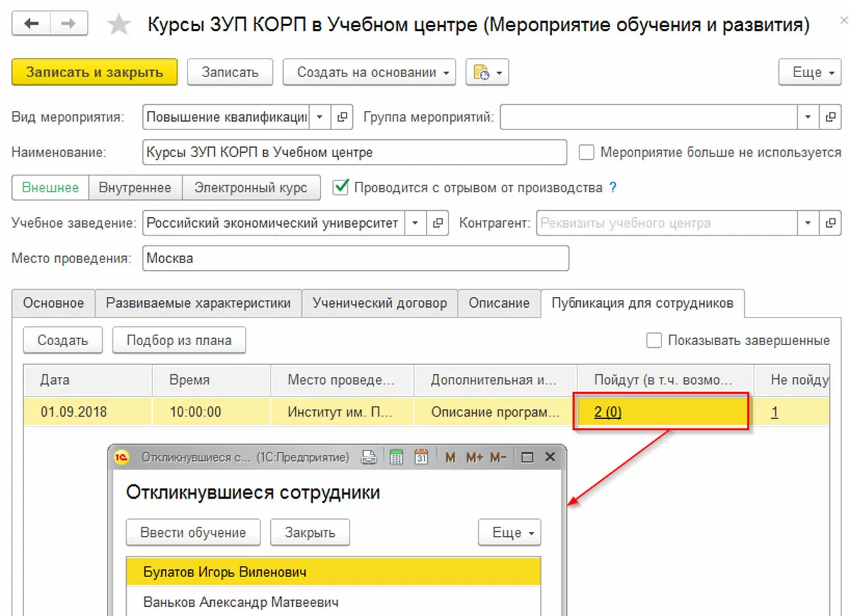Open Учебное заведение record with open icon
849x616 pixels.
point(438,223)
